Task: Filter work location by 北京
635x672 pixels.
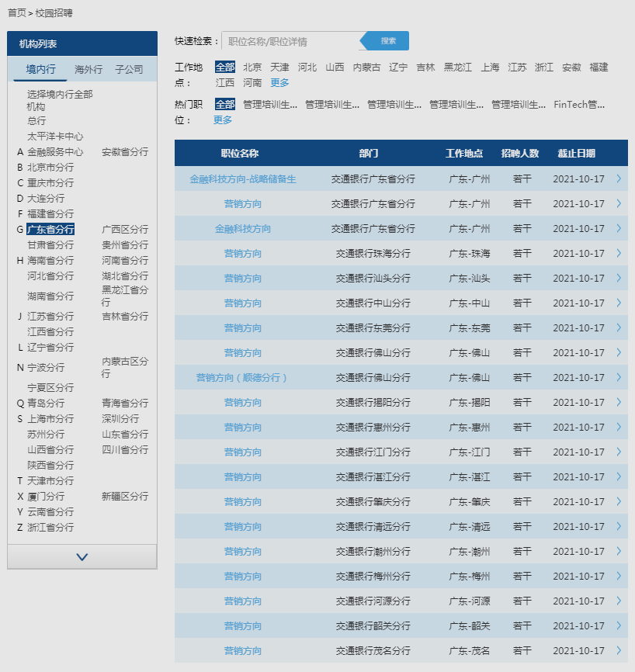Action: click(x=252, y=68)
